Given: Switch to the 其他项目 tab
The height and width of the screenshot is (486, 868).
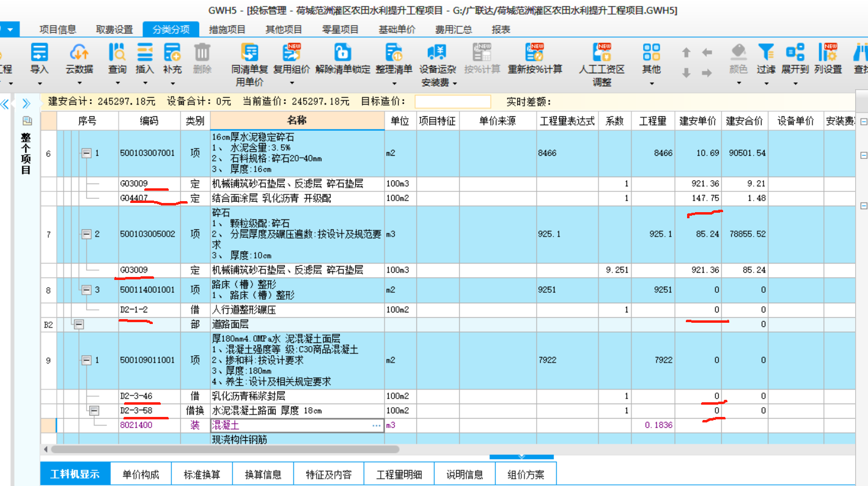Looking at the screenshot, I should click(284, 29).
